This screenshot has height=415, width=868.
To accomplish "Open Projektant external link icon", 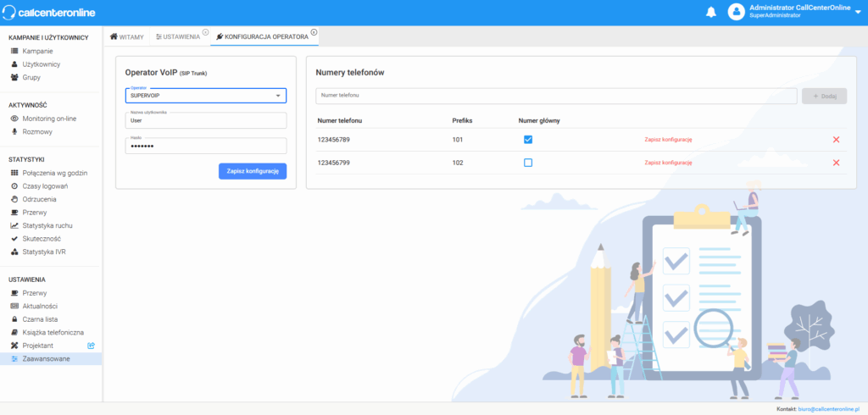I will (92, 346).
